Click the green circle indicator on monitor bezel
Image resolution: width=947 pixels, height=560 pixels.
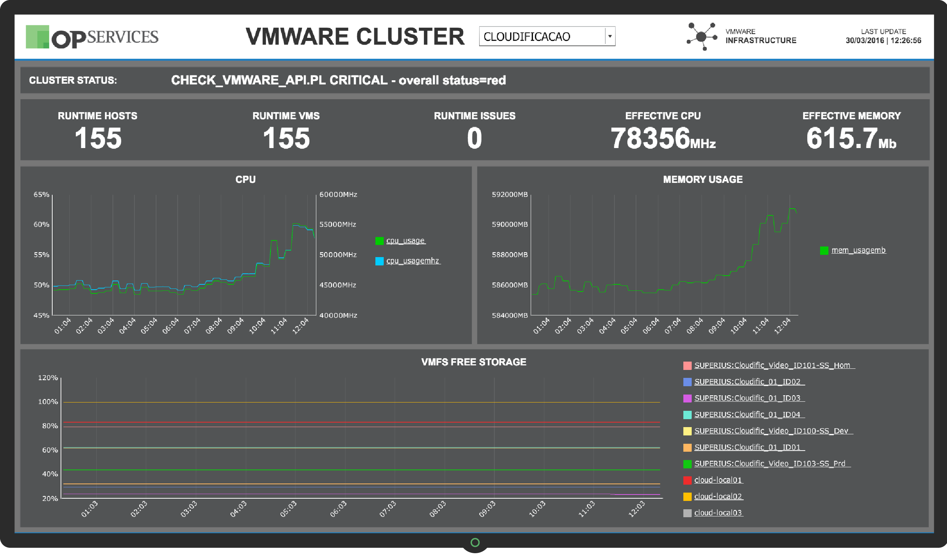point(475,543)
